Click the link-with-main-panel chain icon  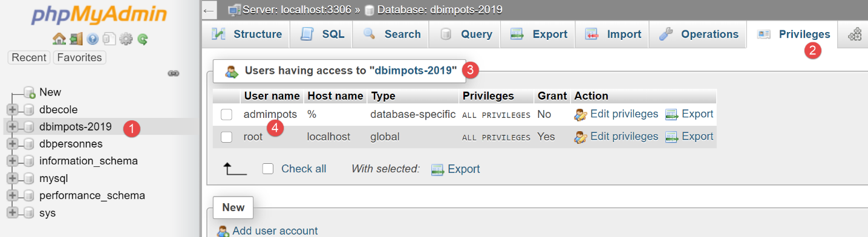pos(174,73)
